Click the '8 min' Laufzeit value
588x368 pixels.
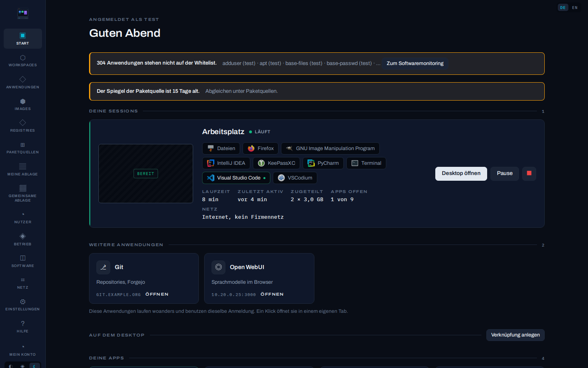[x=210, y=200]
